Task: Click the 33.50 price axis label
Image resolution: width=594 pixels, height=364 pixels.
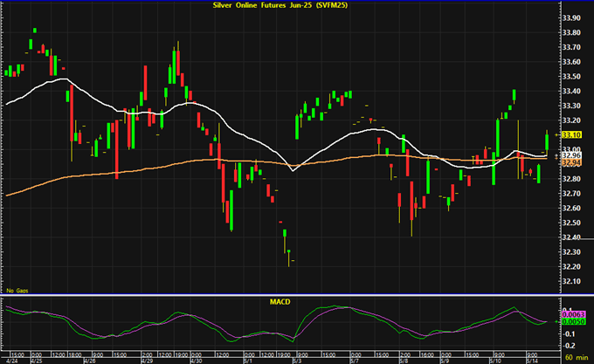Action: point(572,76)
